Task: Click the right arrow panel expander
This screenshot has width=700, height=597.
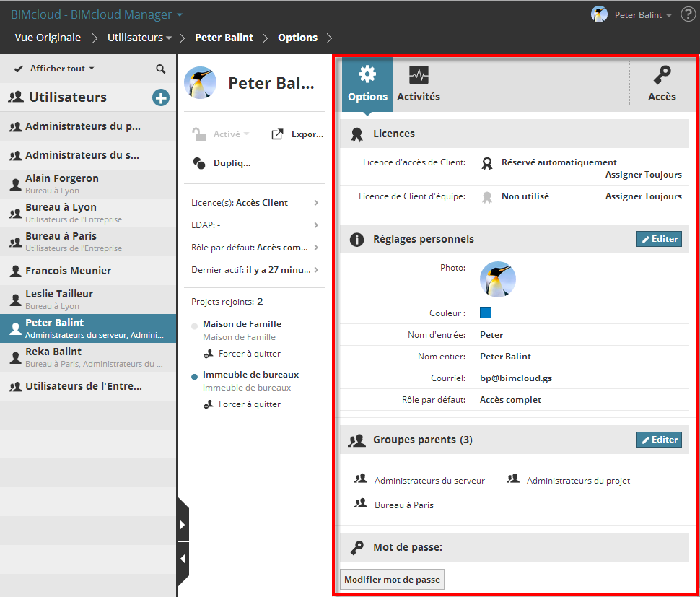Action: pos(183,524)
